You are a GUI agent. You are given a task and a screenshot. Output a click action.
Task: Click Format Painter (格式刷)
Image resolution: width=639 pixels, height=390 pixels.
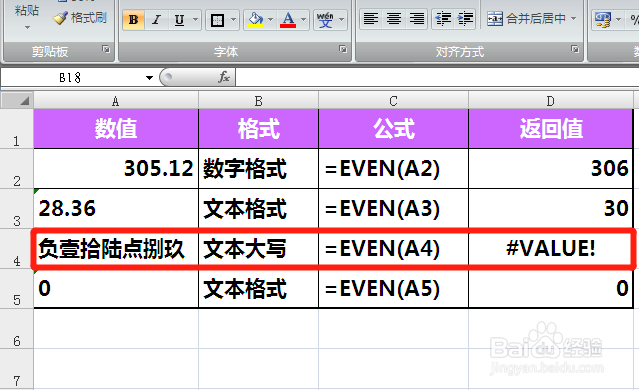[x=80, y=18]
